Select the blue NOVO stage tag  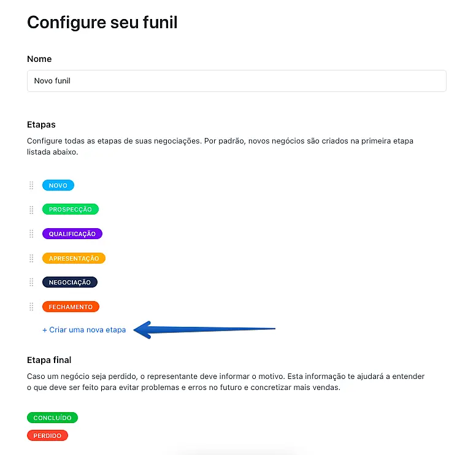click(x=58, y=185)
